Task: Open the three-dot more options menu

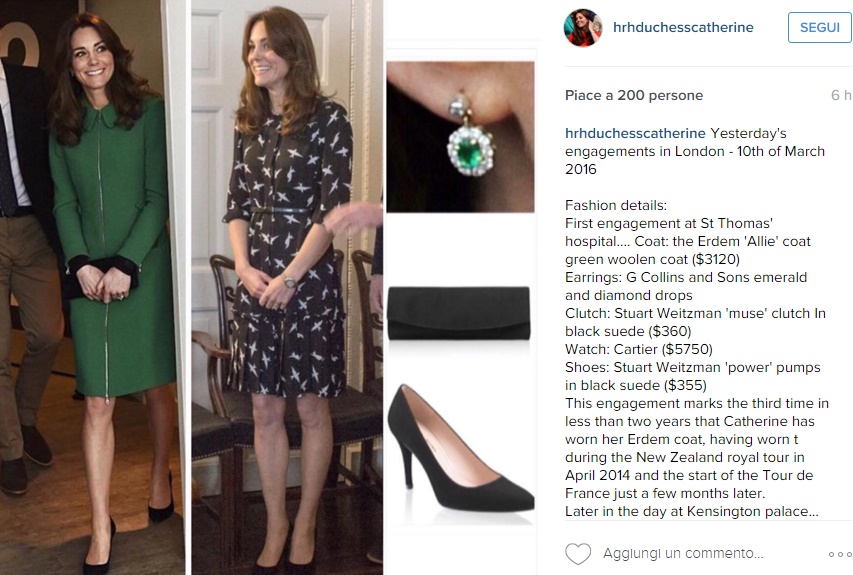Action: pyautogui.click(x=840, y=554)
